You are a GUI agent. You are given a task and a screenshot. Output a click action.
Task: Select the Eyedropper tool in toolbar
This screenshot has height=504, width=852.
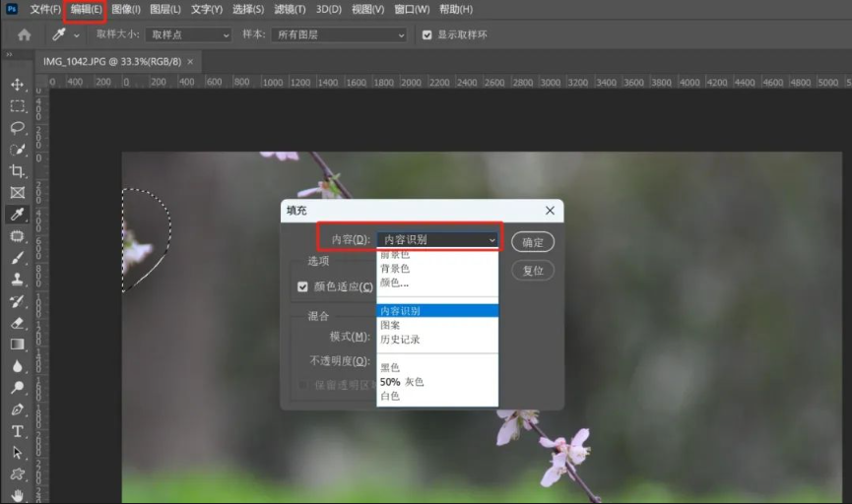pos(17,215)
